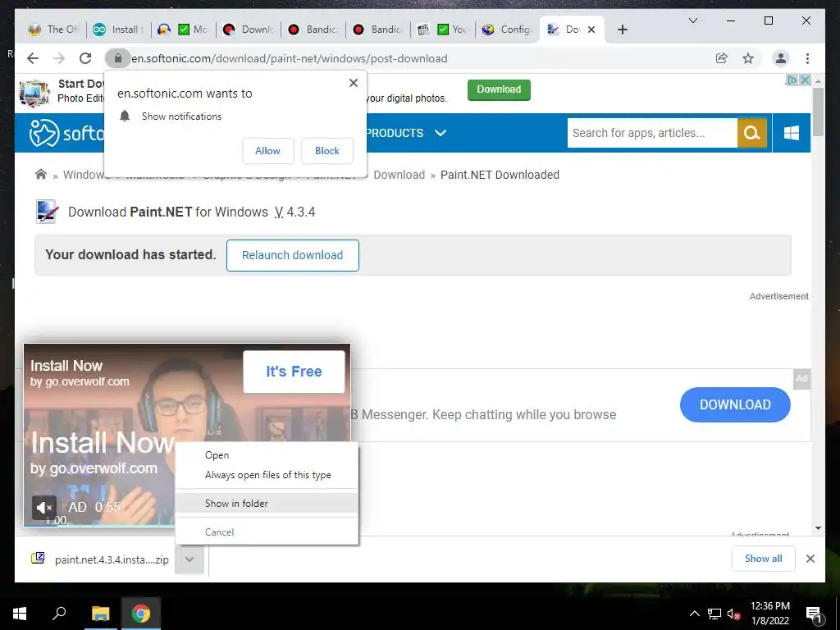Toggle the download item options arrow
This screenshot has height=630, width=840.
189,559
